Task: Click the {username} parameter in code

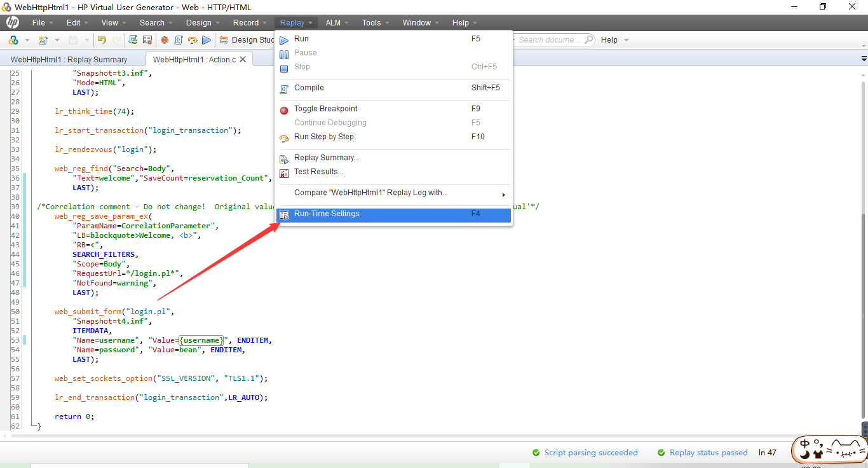Action: click(201, 340)
